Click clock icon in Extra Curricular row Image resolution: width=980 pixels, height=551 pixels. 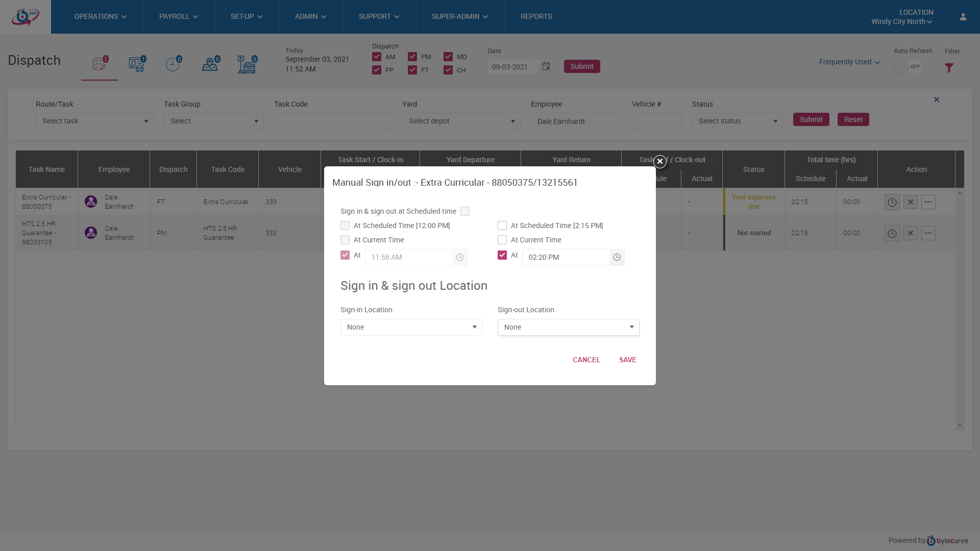pos(892,202)
